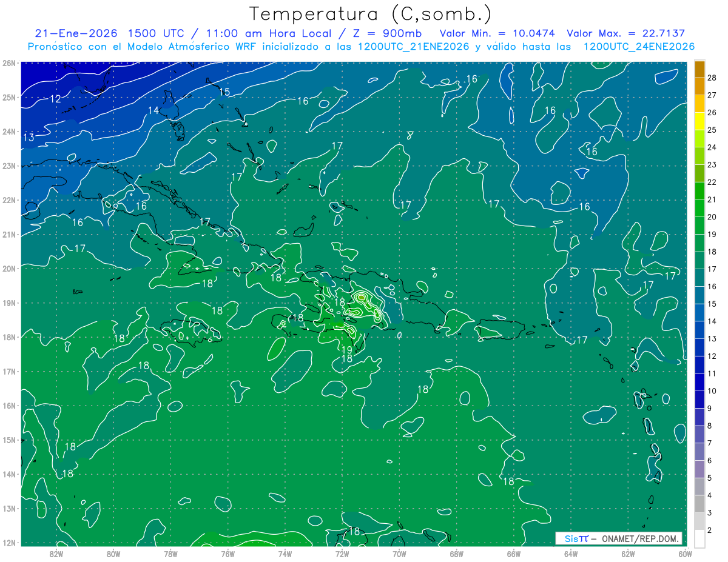The width and height of the screenshot is (728, 562).
Task: Click the color scale label 19
Action: [712, 234]
